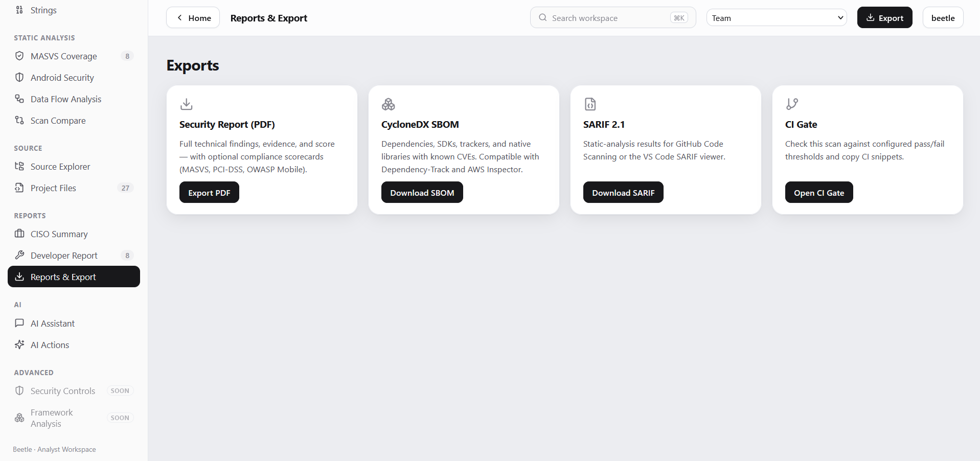This screenshot has width=980, height=461.
Task: Click the Scan Compare icon
Action: point(19,120)
